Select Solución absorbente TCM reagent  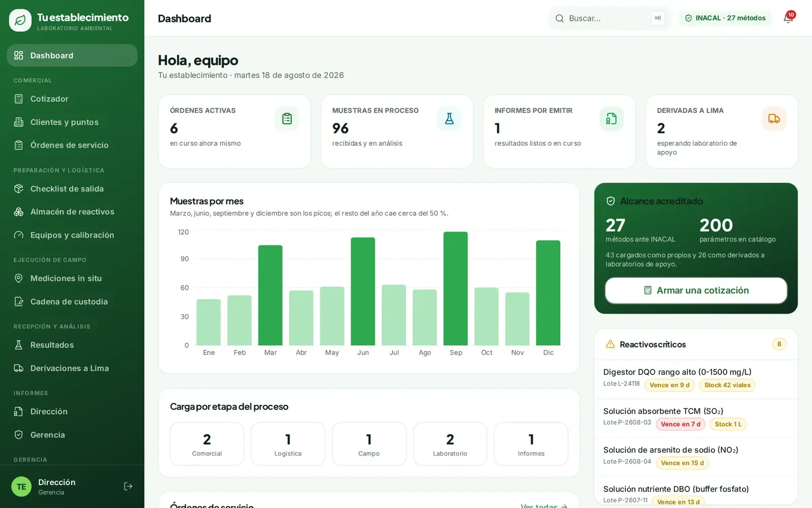(696, 419)
